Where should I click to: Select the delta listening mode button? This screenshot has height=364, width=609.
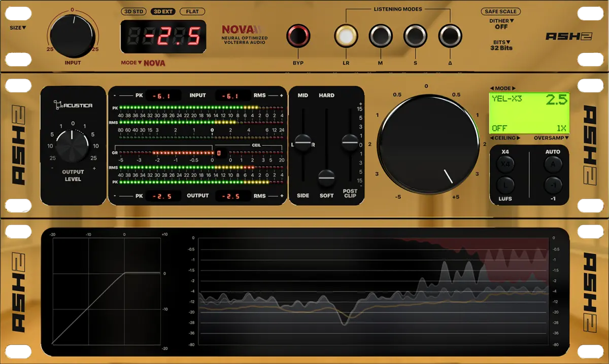(450, 36)
